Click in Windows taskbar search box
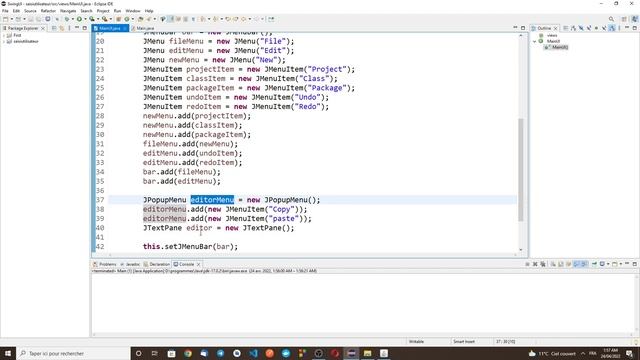This screenshot has width=640, height=360. tap(73, 353)
